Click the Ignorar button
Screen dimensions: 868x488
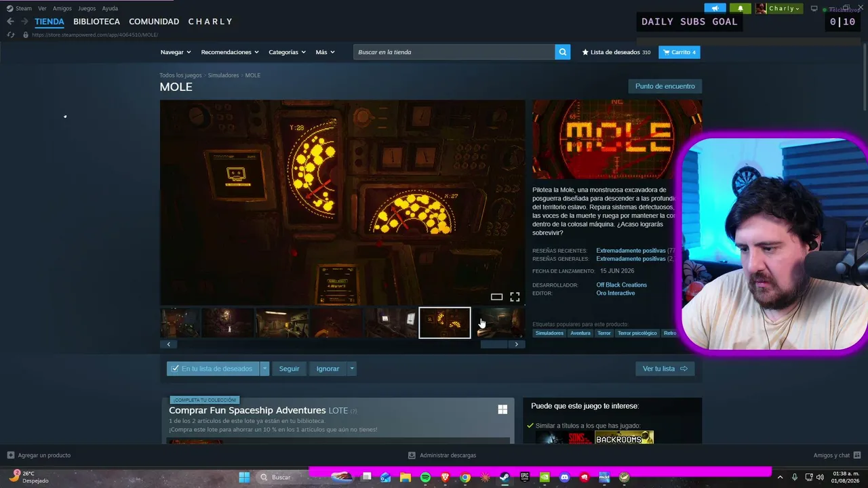(328, 369)
